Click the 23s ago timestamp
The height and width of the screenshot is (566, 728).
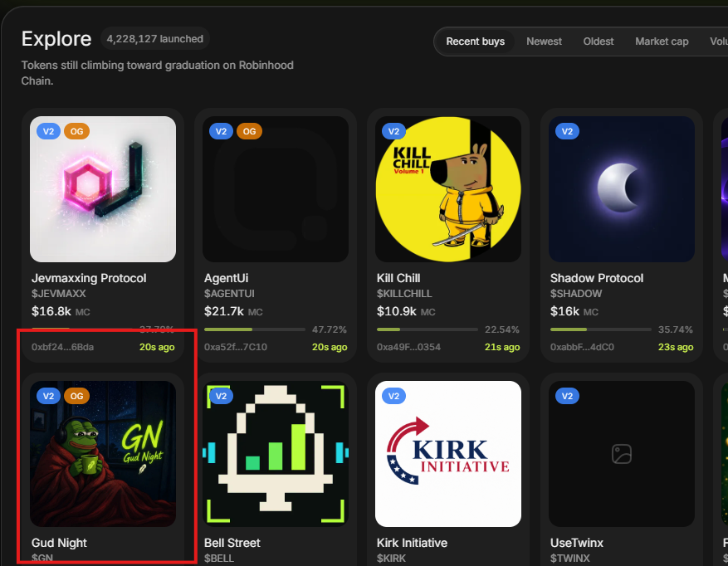click(x=676, y=347)
